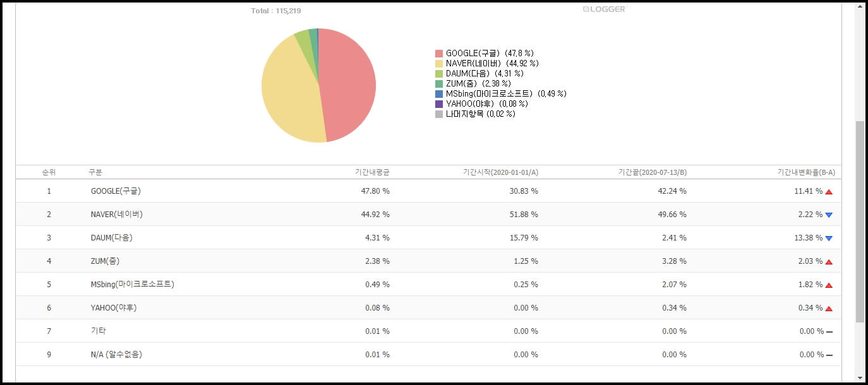The image size is (868, 385).
Task: Click the 기간시작(2020-01-01/A) column header
Action: [x=500, y=172]
